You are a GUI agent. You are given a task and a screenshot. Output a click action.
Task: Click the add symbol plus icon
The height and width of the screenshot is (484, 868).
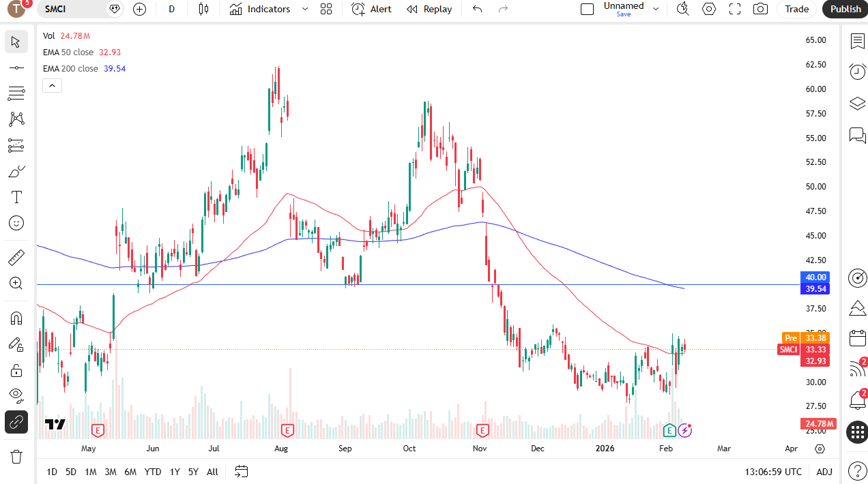click(x=140, y=9)
